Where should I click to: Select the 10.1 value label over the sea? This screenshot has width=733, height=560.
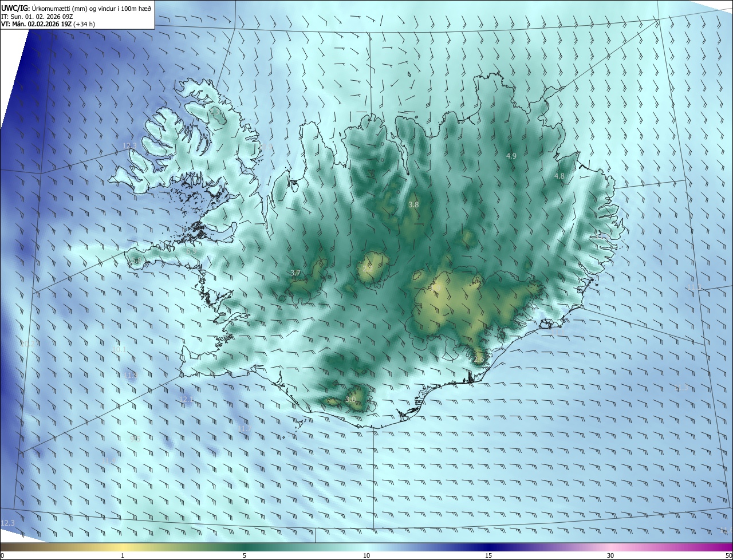click(x=119, y=349)
